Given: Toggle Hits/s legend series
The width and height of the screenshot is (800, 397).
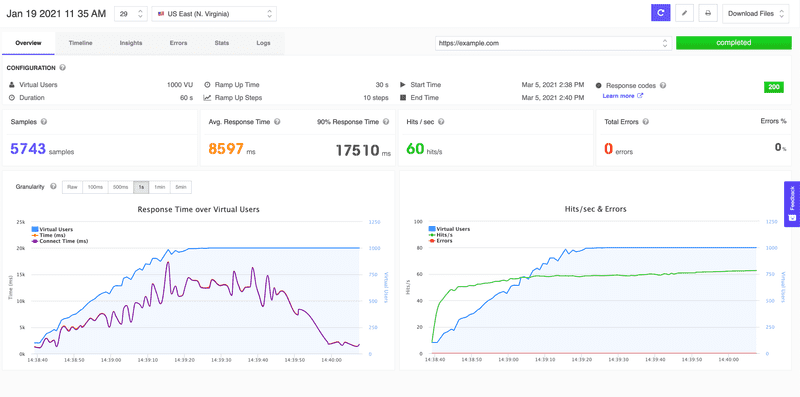Looking at the screenshot, I should 441,235.
